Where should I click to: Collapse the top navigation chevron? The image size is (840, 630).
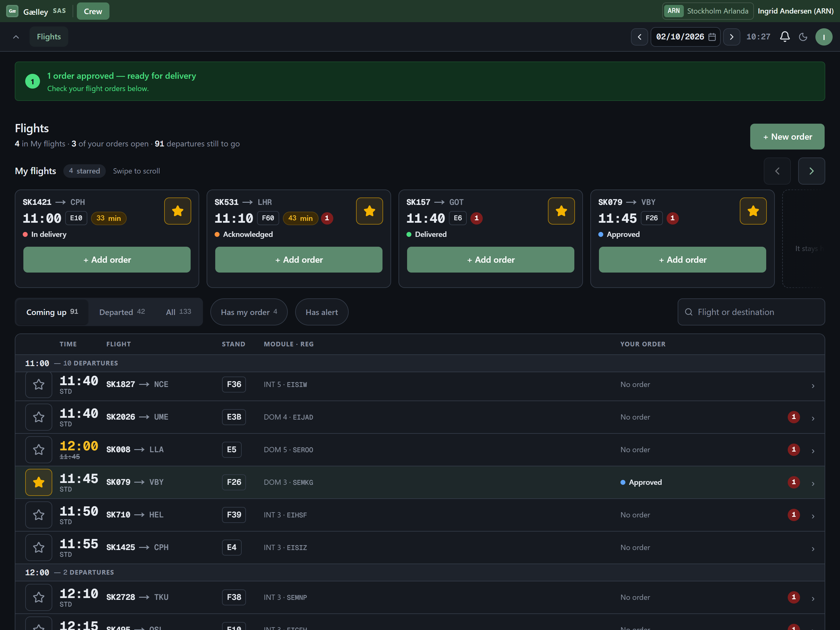[x=16, y=37]
